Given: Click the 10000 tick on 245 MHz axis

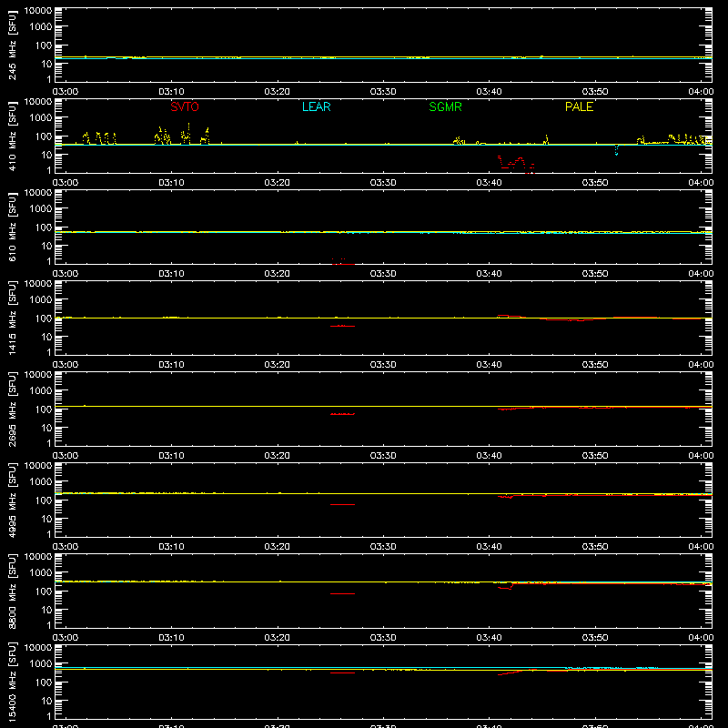Looking at the screenshot, I should 38,11.
